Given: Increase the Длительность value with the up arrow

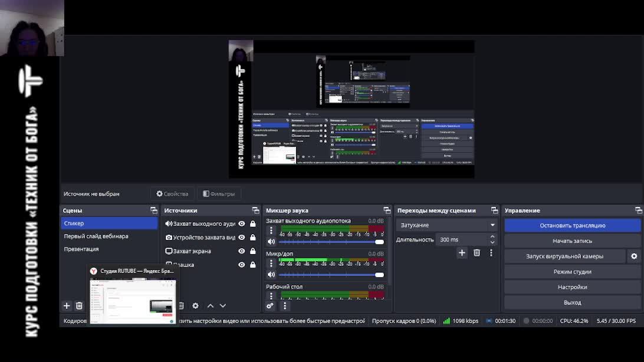Looking at the screenshot, I should click(x=492, y=237).
